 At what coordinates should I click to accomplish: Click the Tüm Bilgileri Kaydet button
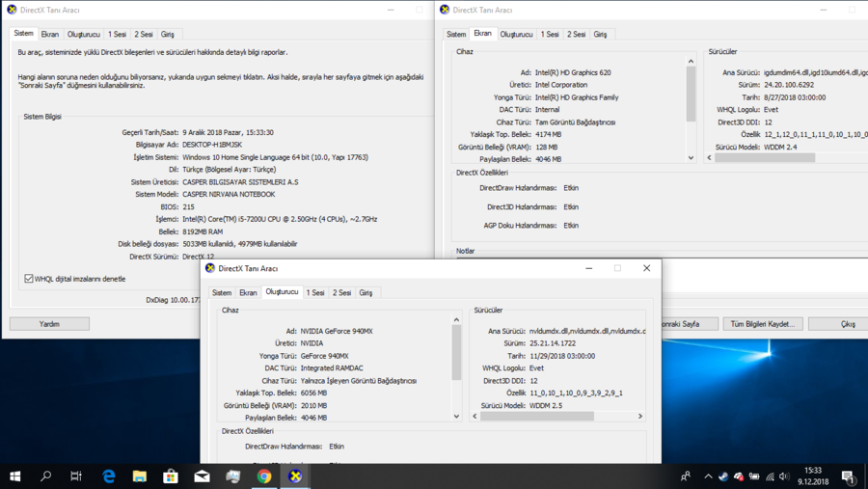click(x=762, y=324)
